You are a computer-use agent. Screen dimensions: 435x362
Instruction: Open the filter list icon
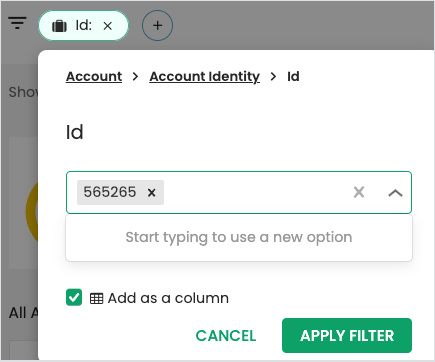[x=17, y=23]
